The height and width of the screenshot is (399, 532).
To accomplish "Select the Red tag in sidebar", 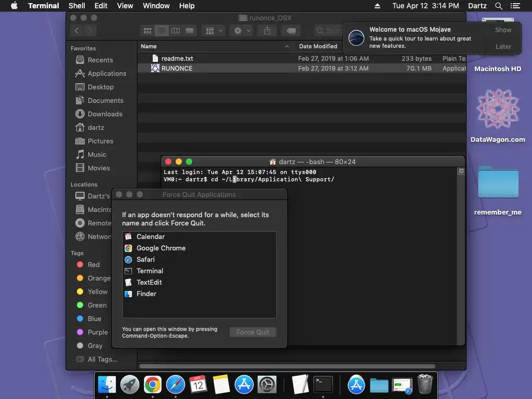I will click(x=88, y=264).
